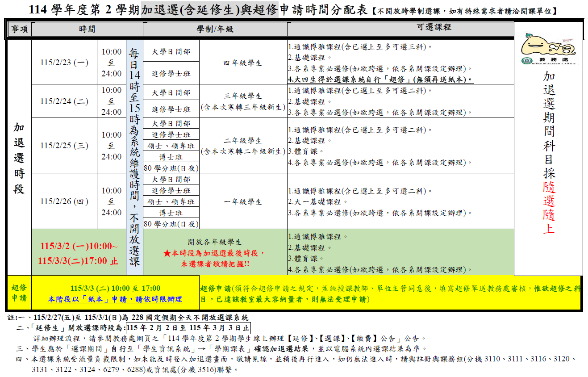
Task: Click the 115/2/23 (一) date cell
Action: [x=64, y=63]
